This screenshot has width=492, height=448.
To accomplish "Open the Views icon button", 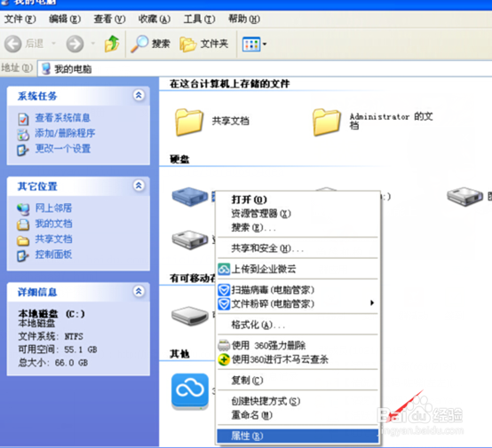I will pyautogui.click(x=251, y=43).
